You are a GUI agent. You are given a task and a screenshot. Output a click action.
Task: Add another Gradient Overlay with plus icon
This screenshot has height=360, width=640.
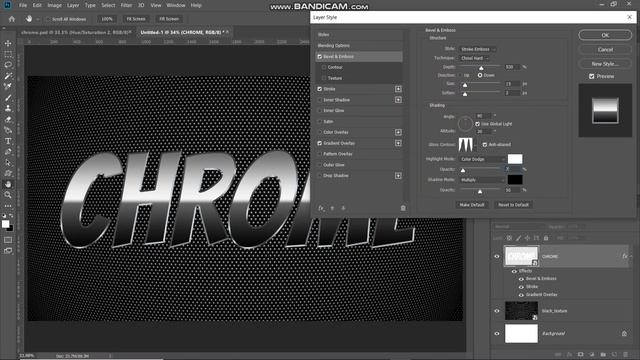[x=398, y=143]
